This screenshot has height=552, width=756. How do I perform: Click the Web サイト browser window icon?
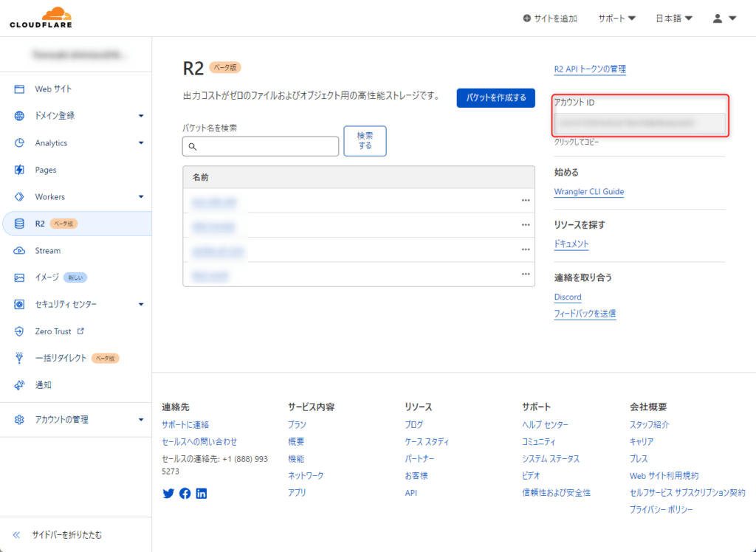pyautogui.click(x=19, y=89)
